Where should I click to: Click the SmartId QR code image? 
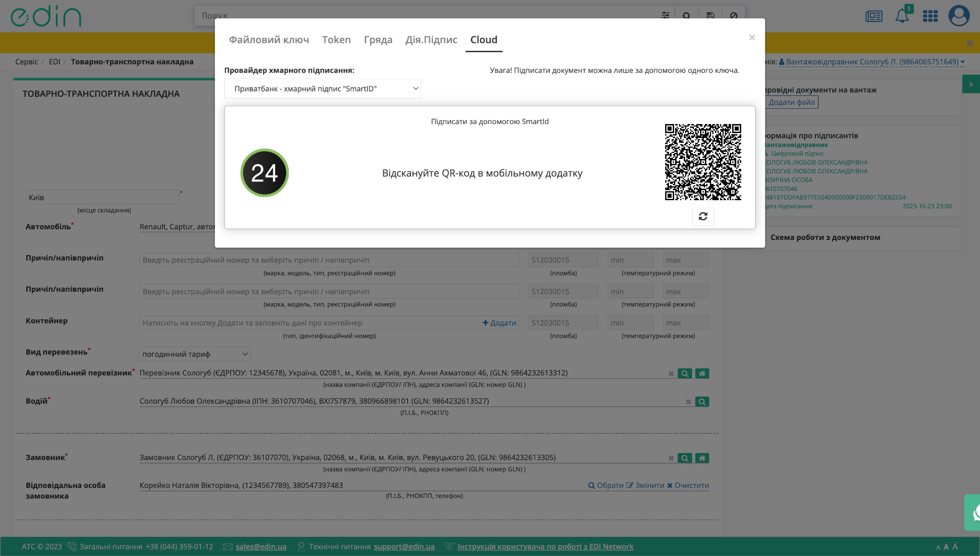pyautogui.click(x=703, y=162)
